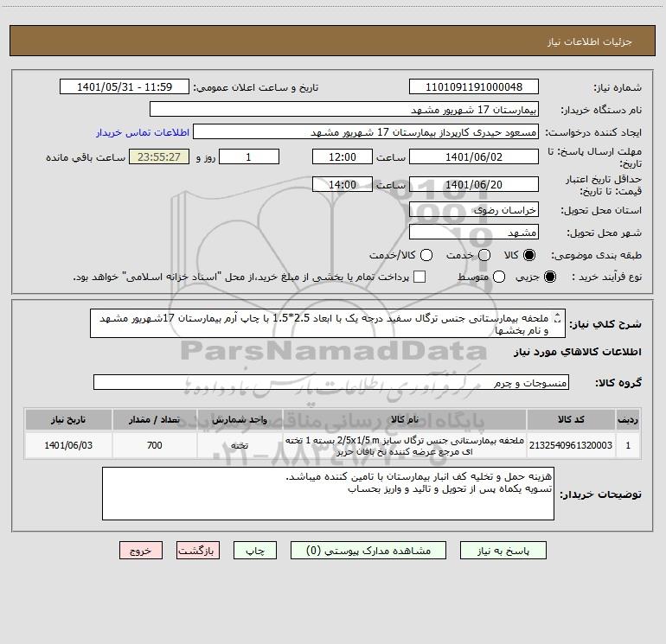
Task: Select the کالا/خدمت radio button
Action: point(426,255)
